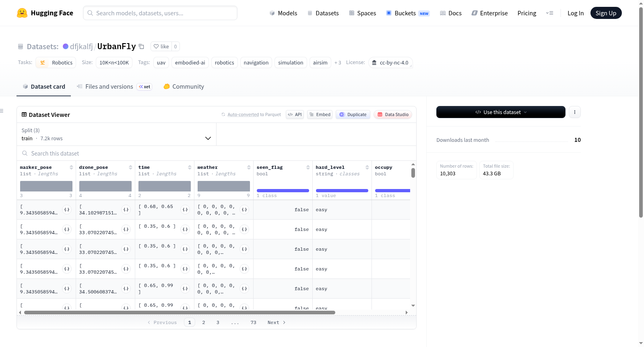Show the +3 additional tags
Viewport: 644px width, 347px height.
[338, 62]
